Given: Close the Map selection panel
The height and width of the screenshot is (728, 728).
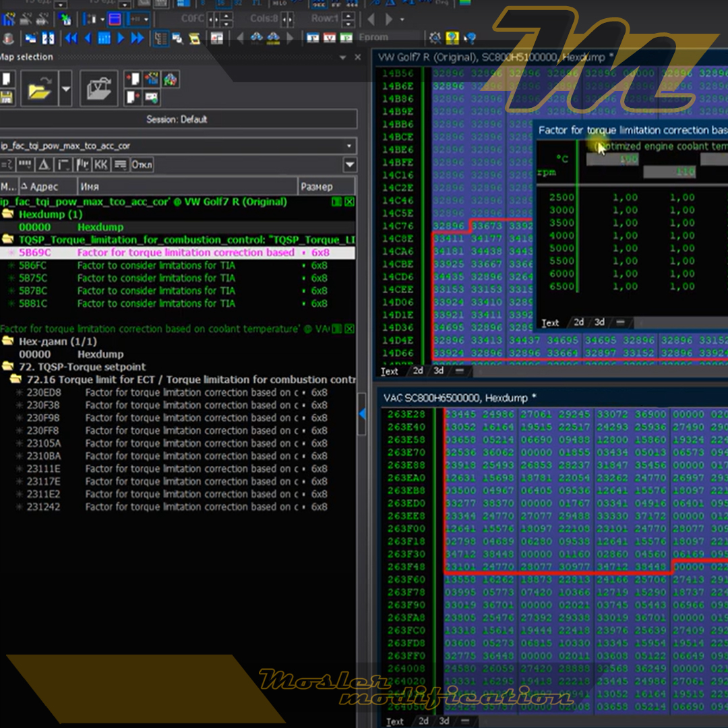Looking at the screenshot, I should coord(357,57).
